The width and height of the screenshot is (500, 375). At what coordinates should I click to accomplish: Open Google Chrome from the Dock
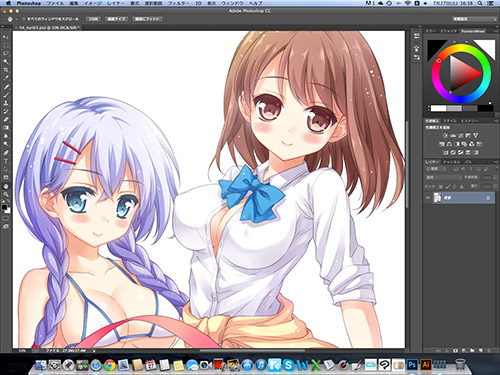pyautogui.click(x=110, y=365)
